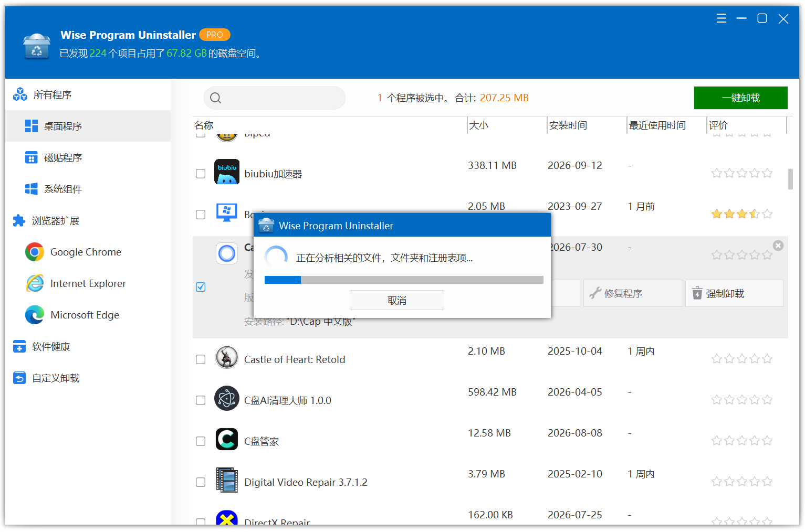
Task: Click the rating stars of 2.05 MB program
Action: pyautogui.click(x=742, y=214)
